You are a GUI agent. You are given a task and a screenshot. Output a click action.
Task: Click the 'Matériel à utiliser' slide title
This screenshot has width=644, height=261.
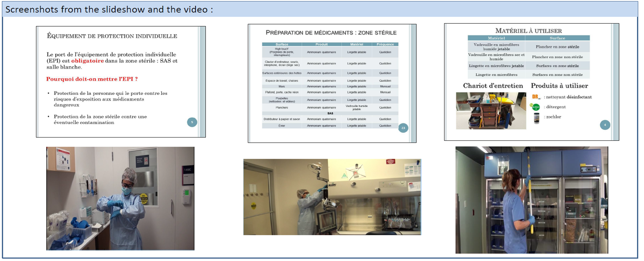click(529, 31)
